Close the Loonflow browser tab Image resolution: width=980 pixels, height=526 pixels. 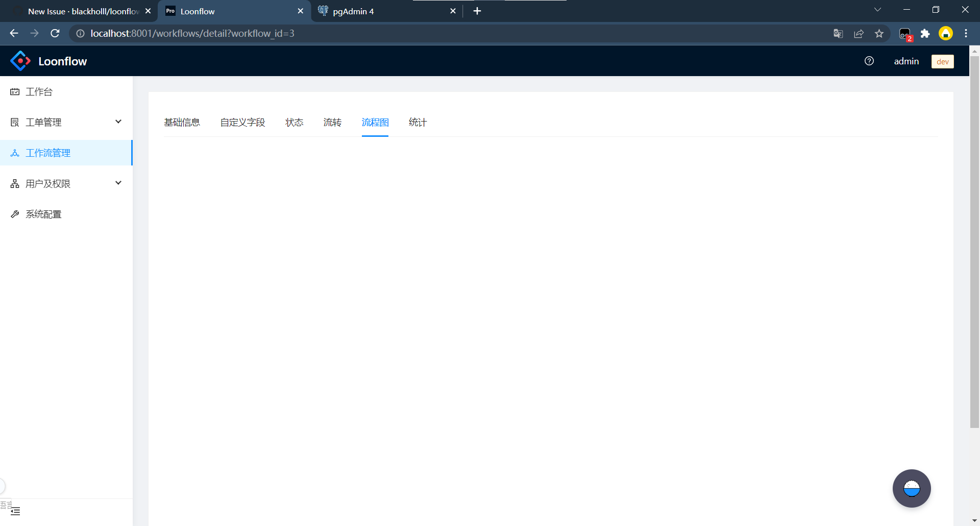click(300, 11)
